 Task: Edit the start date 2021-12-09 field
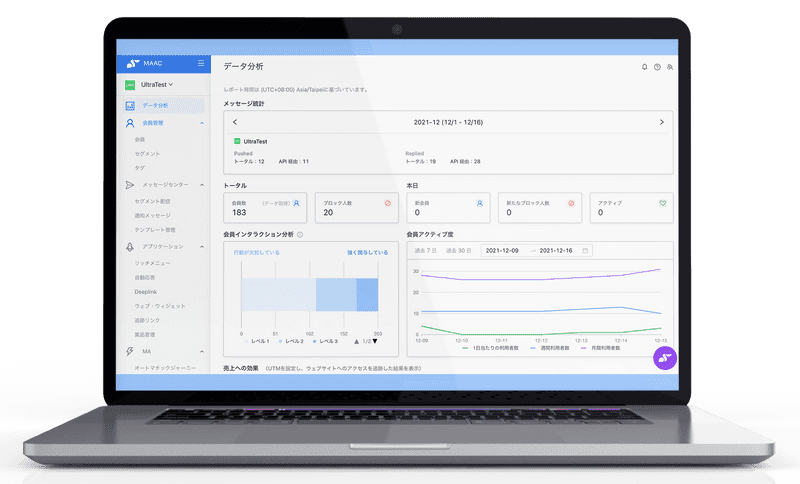pos(502,250)
